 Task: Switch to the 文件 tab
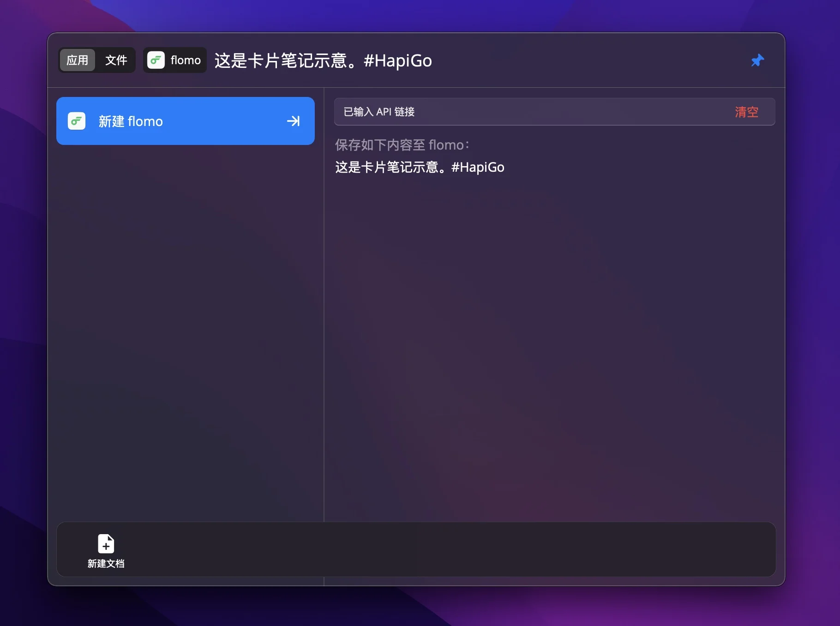(x=116, y=60)
